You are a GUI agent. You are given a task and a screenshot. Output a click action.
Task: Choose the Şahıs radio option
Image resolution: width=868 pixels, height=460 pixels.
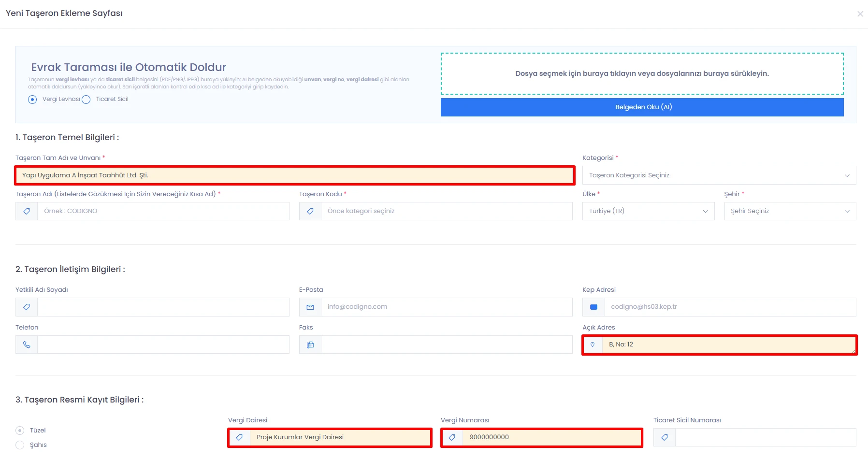coord(20,445)
